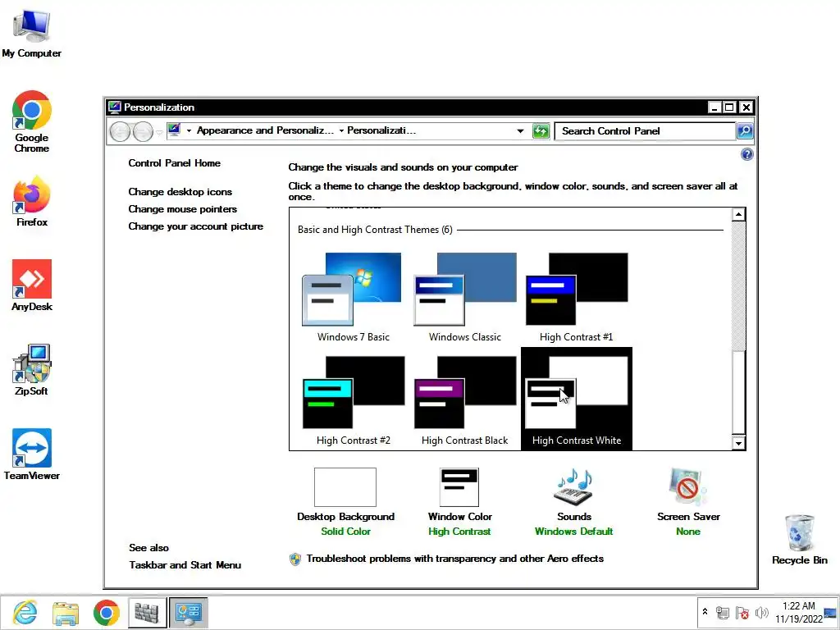840x630 pixels.
Task: Open File Explorer from taskbar
Action: tap(66, 612)
